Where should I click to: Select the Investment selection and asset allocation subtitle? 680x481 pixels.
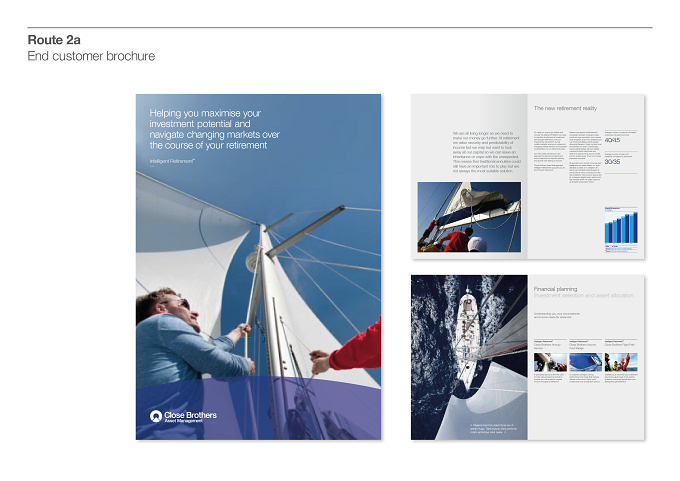pos(584,295)
